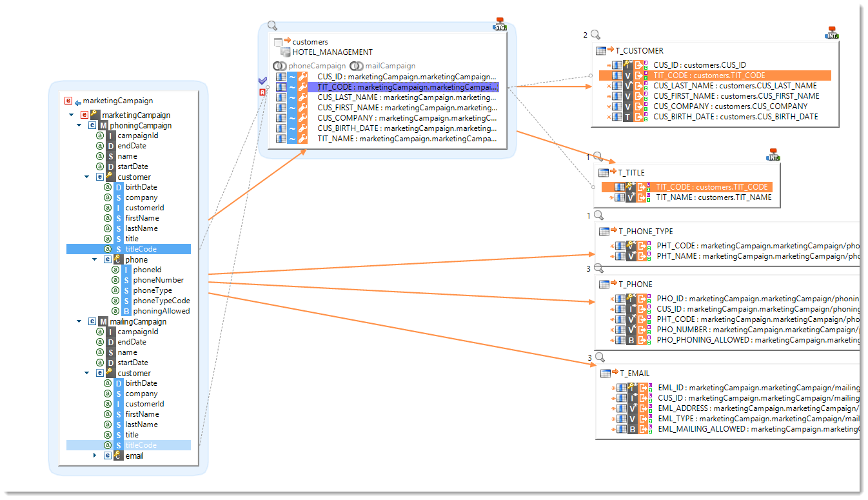The image size is (868, 500).
Task: Click the INT badge icon above T_TITLE
Action: point(773,155)
